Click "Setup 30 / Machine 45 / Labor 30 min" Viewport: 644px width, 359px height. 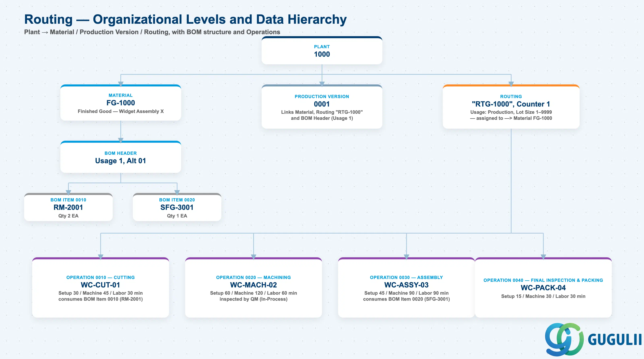tap(100, 293)
